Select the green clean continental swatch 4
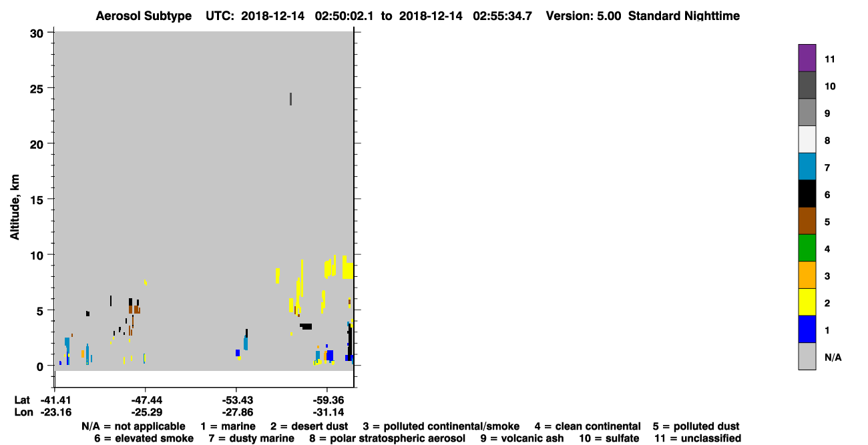This screenshot has width=868, height=445. [x=807, y=248]
